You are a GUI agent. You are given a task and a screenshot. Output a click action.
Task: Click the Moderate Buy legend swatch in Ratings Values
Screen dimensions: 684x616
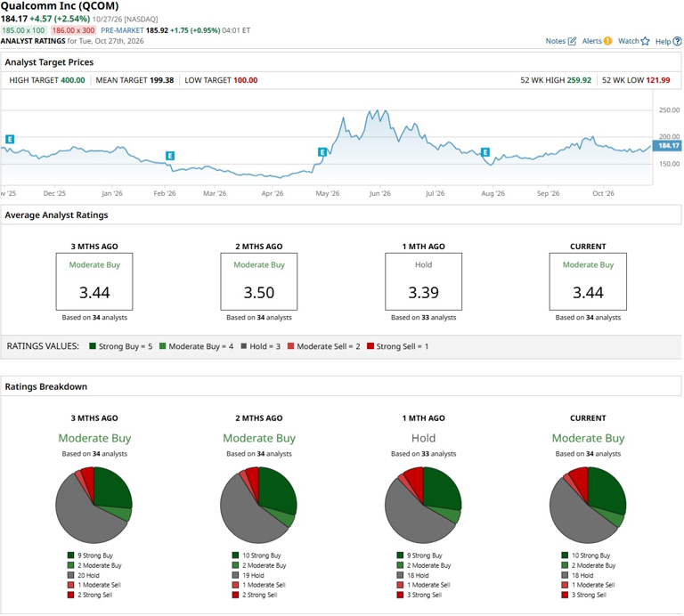[x=163, y=346]
